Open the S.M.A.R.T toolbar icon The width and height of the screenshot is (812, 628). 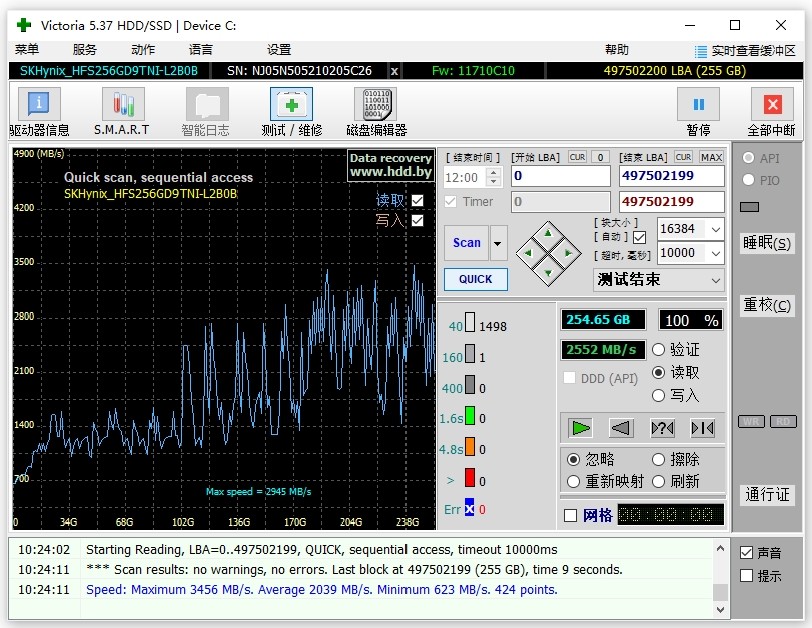pos(122,104)
